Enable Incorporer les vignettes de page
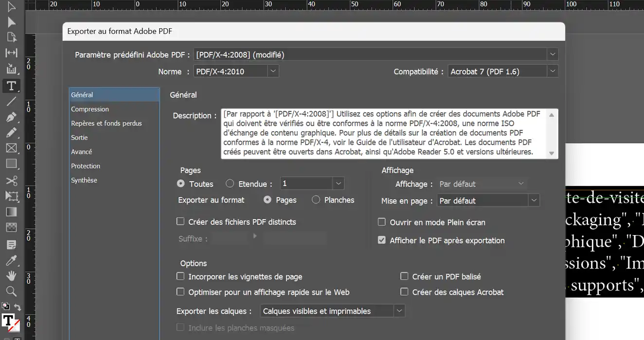 coord(180,276)
